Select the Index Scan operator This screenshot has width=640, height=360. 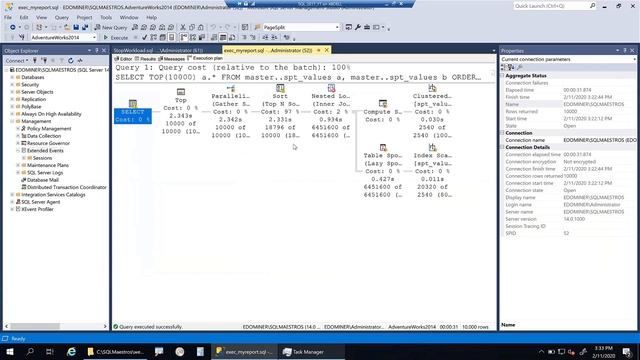pyautogui.click(x=432, y=171)
